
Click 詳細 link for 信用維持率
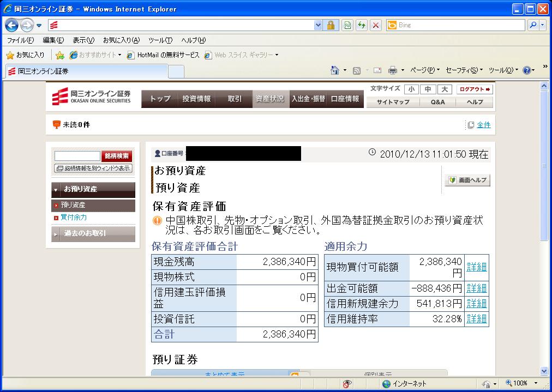tap(476, 319)
